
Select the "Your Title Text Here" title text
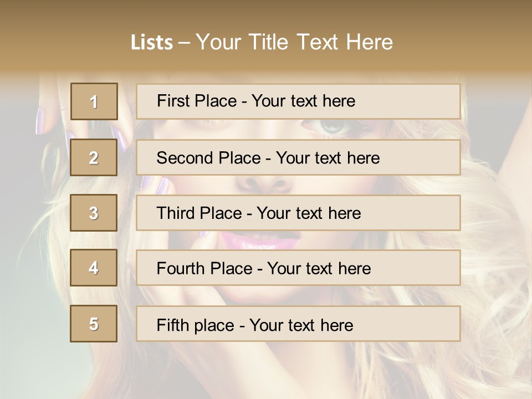point(294,42)
